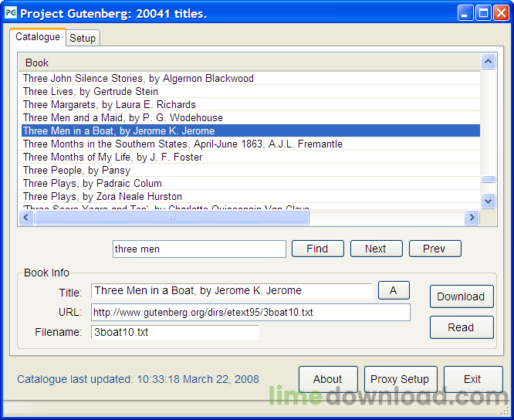Click the search field containing three men
The image size is (514, 420).
tap(199, 249)
